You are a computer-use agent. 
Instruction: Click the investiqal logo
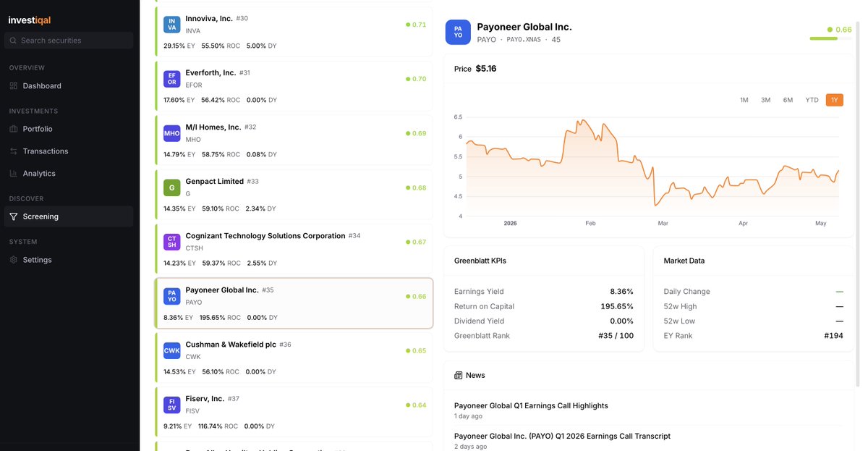tap(30, 20)
